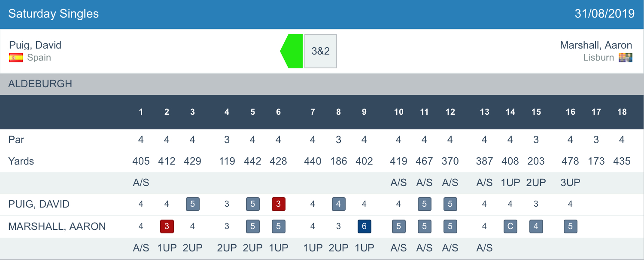The image size is (644, 260).
Task: Click Puig's bogey 4 badge on hole 8
Action: (x=338, y=204)
